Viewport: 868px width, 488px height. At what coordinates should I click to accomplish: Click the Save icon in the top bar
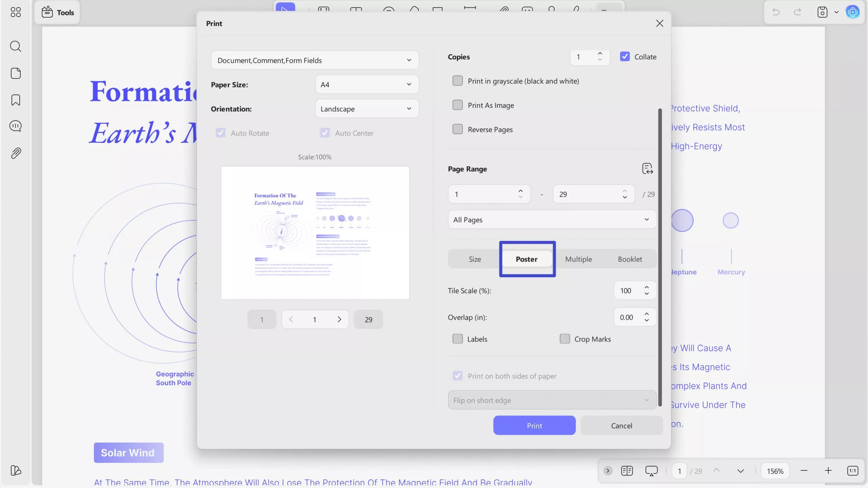pyautogui.click(x=822, y=12)
